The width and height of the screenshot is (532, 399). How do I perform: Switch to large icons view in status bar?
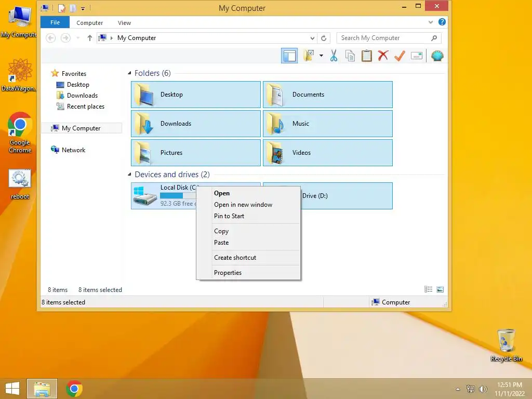440,289
